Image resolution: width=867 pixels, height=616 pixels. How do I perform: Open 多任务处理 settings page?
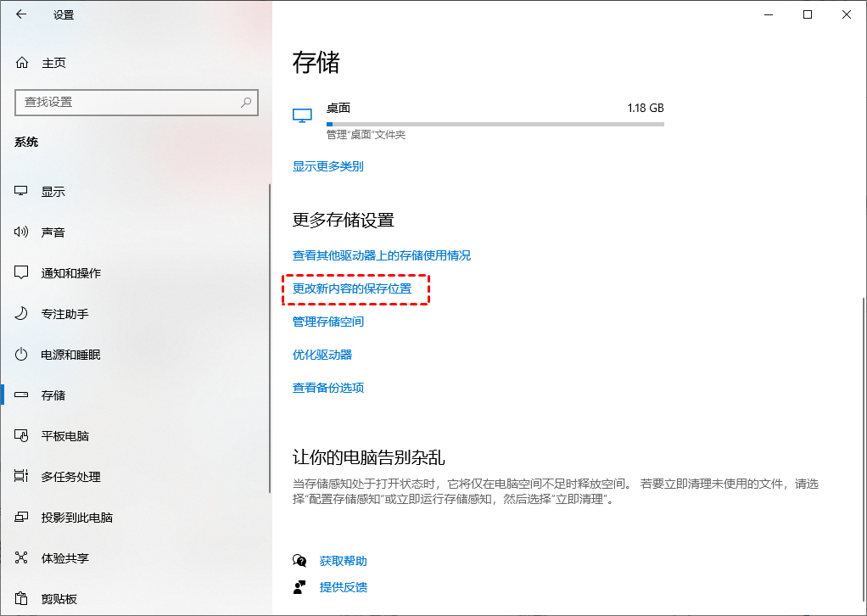pos(70,477)
